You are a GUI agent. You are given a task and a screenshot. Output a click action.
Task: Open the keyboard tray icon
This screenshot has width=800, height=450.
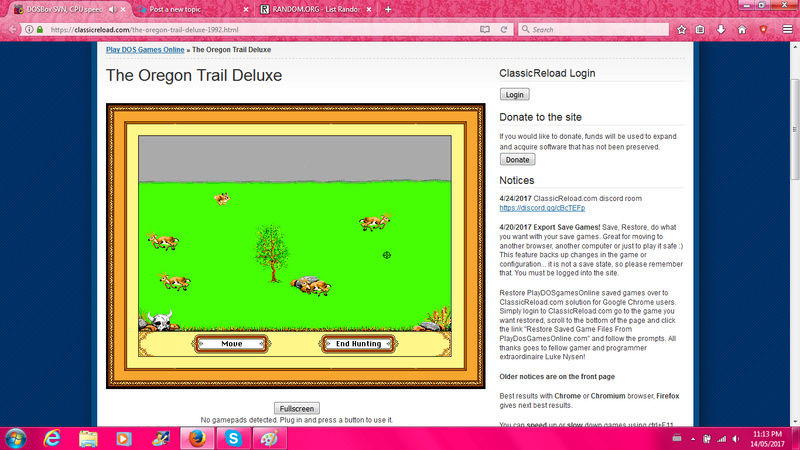tap(677, 438)
